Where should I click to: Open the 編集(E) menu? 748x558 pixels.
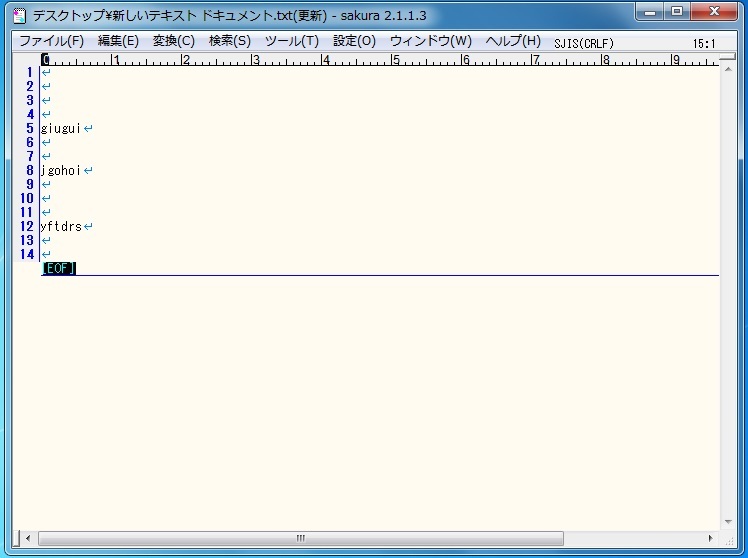tap(118, 41)
